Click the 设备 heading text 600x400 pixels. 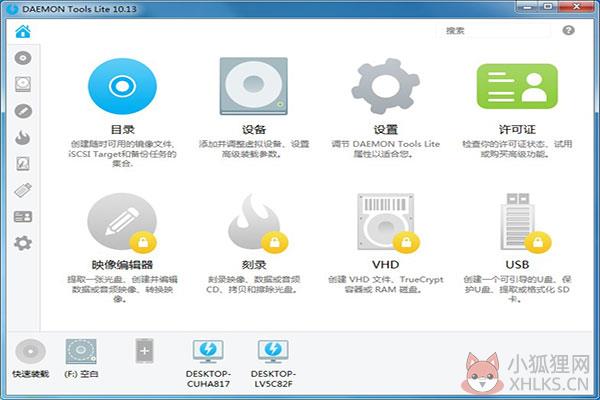[x=254, y=130]
